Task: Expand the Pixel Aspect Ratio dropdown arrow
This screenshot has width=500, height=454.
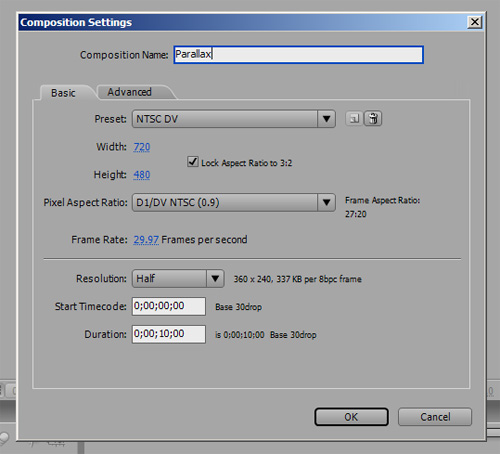Action: [x=326, y=202]
